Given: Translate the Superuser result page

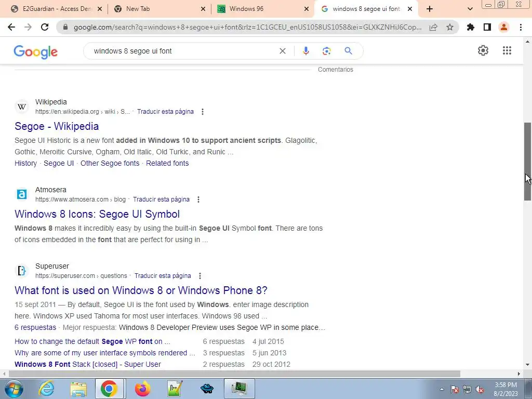Looking at the screenshot, I should [163, 276].
